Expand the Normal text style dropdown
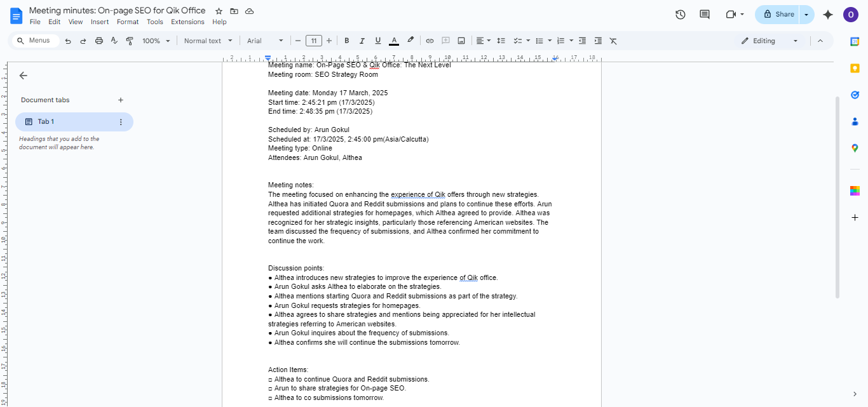Screen dimensions: 868x407 pyautogui.click(x=208, y=41)
